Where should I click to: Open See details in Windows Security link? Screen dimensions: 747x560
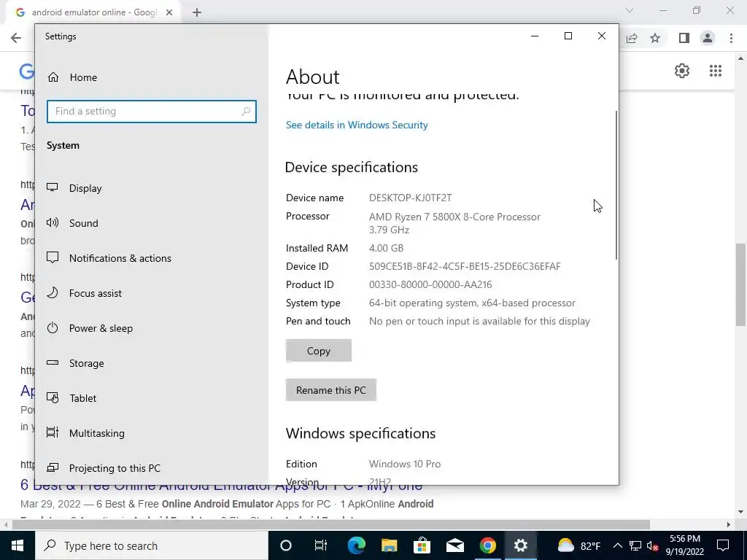pyautogui.click(x=356, y=125)
